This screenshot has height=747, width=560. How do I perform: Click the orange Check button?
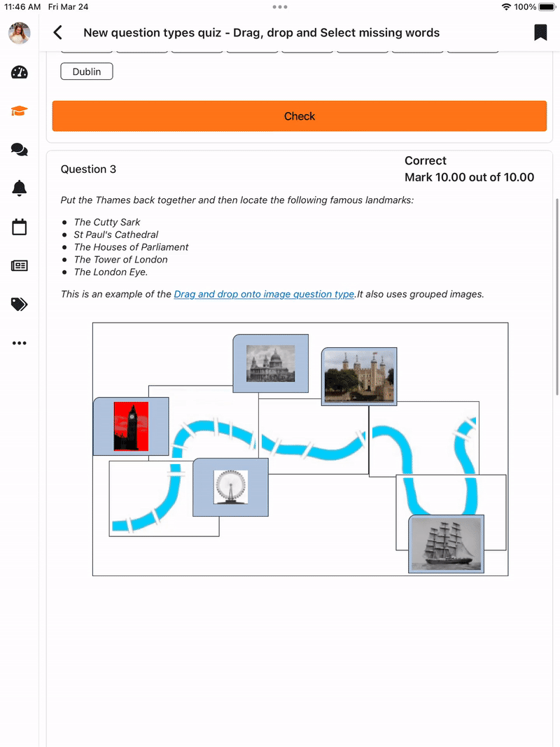[x=300, y=116]
